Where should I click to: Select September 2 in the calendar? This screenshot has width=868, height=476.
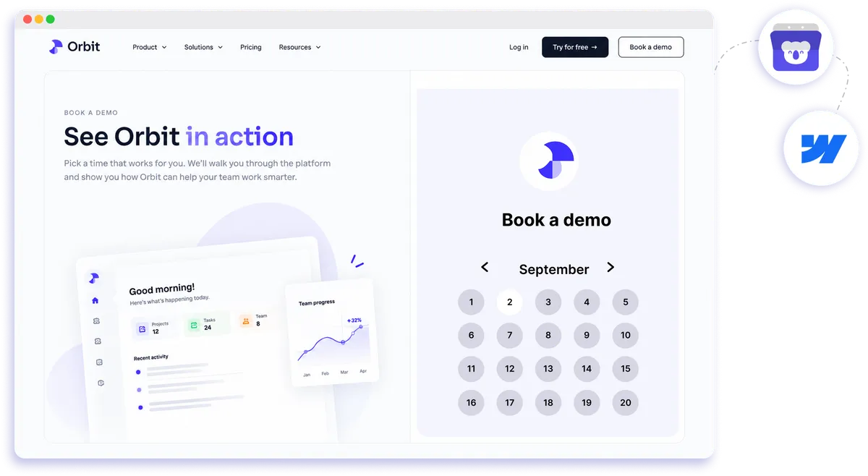click(510, 302)
